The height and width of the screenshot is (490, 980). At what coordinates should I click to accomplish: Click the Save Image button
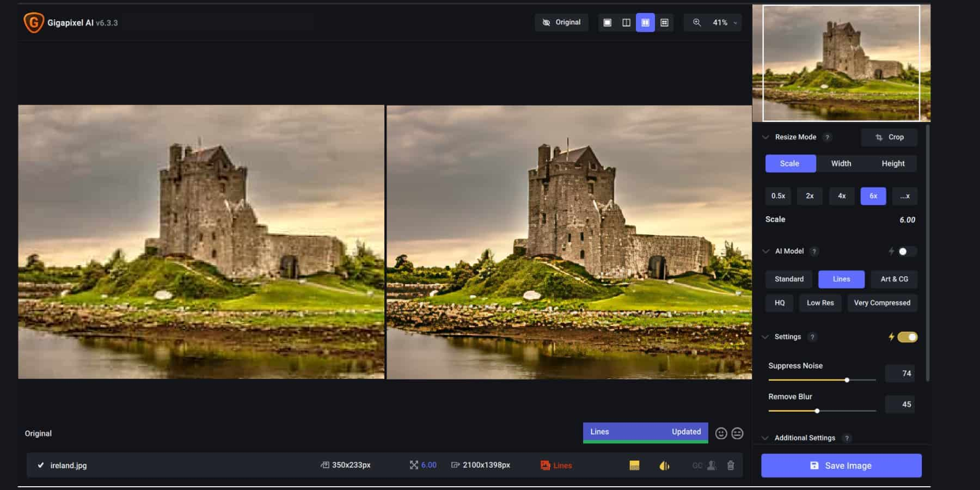point(841,465)
